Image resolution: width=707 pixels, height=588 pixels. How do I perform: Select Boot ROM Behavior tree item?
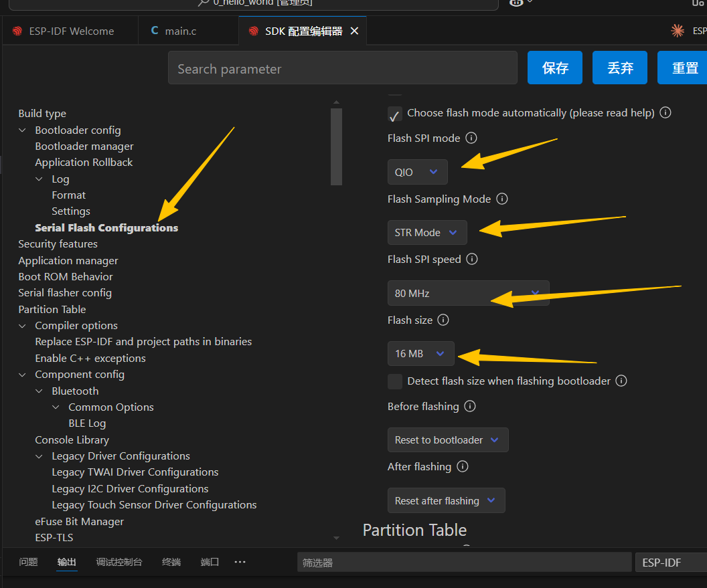66,277
